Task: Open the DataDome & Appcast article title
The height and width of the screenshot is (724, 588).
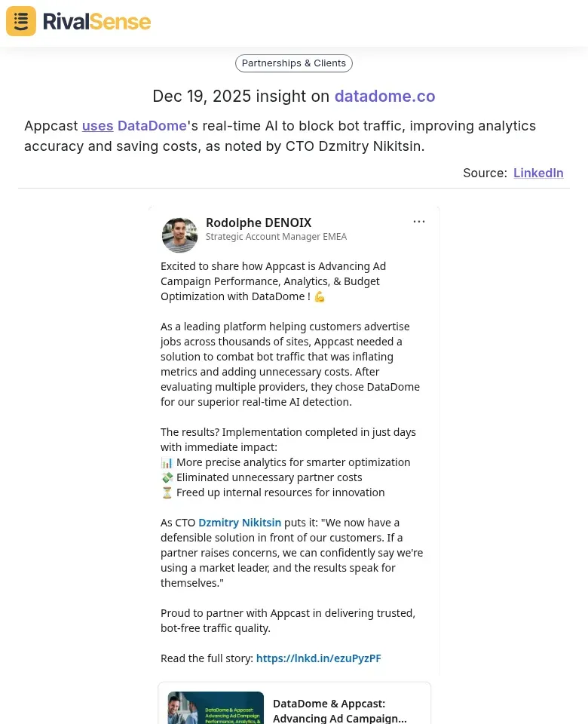Action: pos(339,710)
